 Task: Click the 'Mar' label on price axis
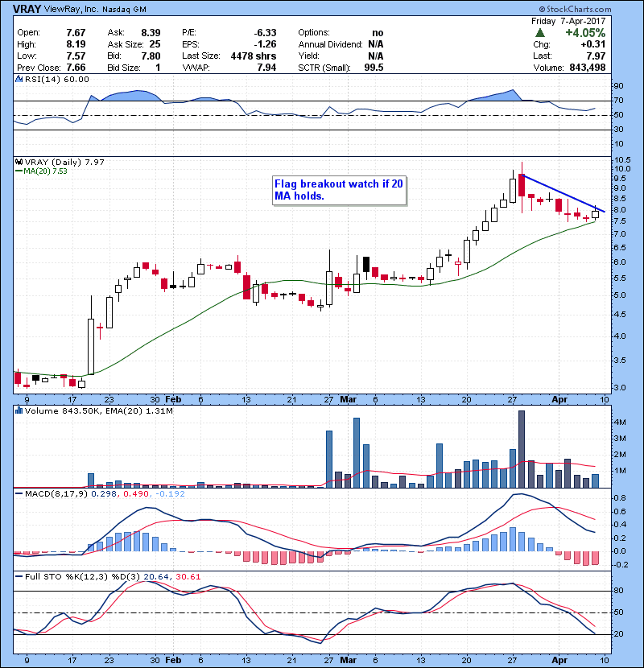click(349, 400)
